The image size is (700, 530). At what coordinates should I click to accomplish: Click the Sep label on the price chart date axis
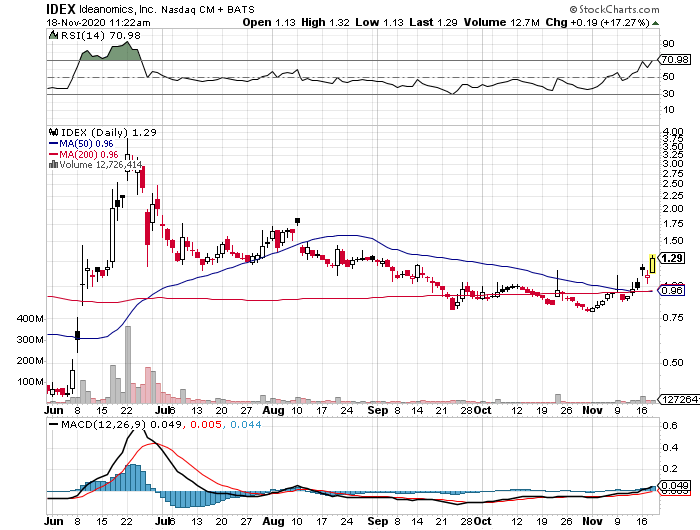378,410
